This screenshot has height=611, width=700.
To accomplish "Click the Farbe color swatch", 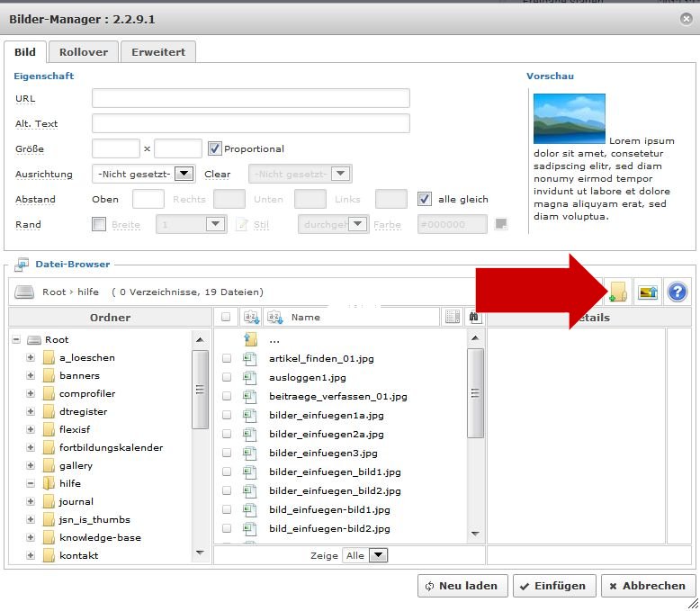I will [x=501, y=224].
